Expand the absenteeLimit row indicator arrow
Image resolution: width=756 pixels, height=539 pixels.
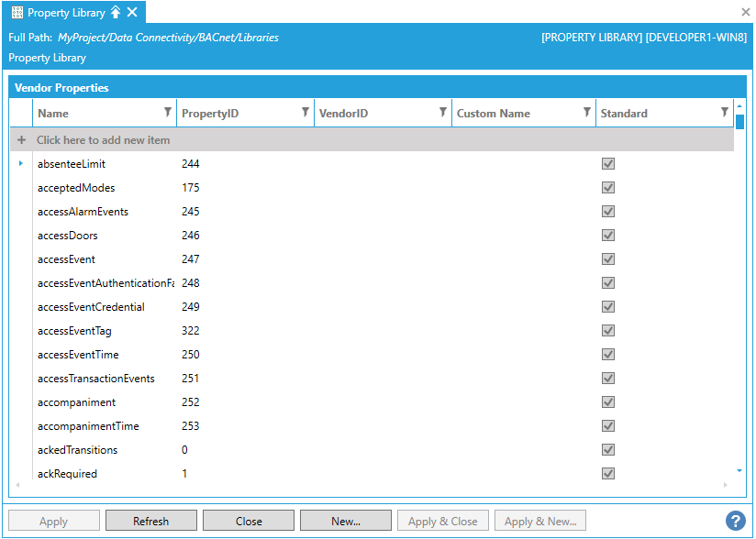(x=21, y=164)
